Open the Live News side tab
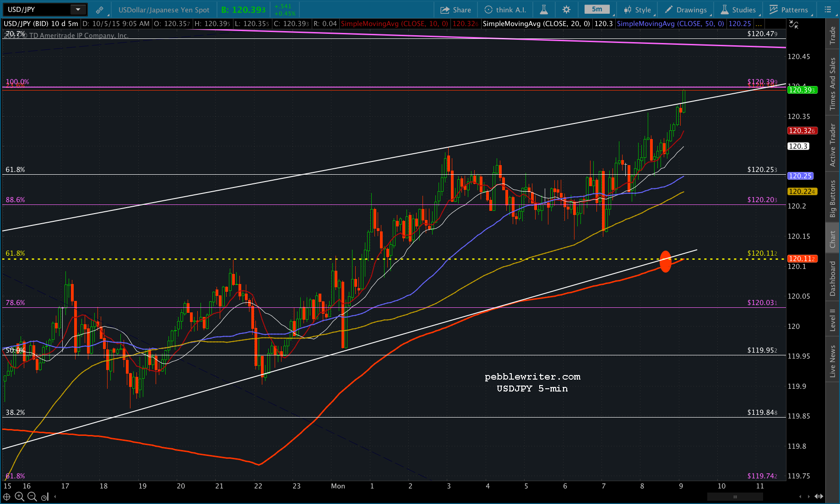Screen dimensions: 840x504 833,361
